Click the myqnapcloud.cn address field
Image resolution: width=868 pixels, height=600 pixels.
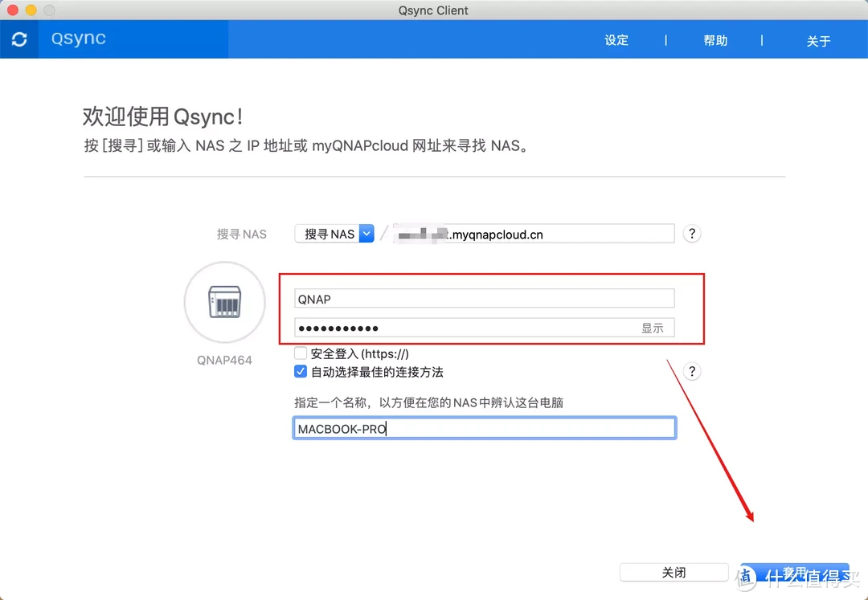click(534, 234)
